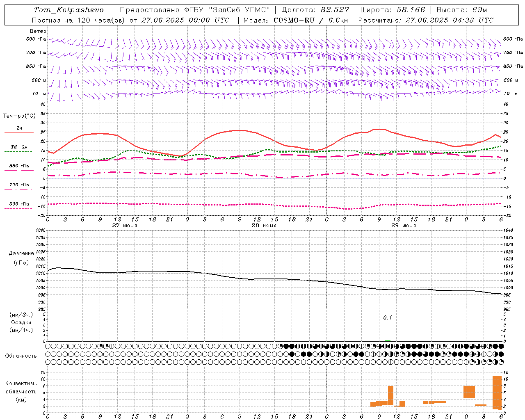Click the Td 2м dew point legend entry
The image size is (525, 420).
19,147
